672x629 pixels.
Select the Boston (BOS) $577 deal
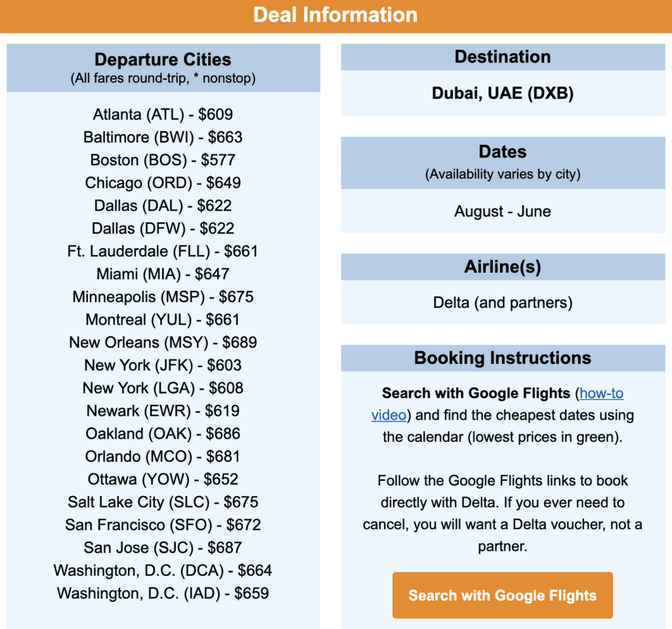162,159
